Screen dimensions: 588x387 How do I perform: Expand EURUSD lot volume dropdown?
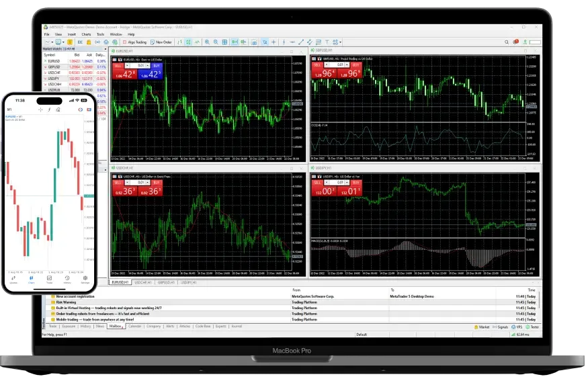(148, 66)
